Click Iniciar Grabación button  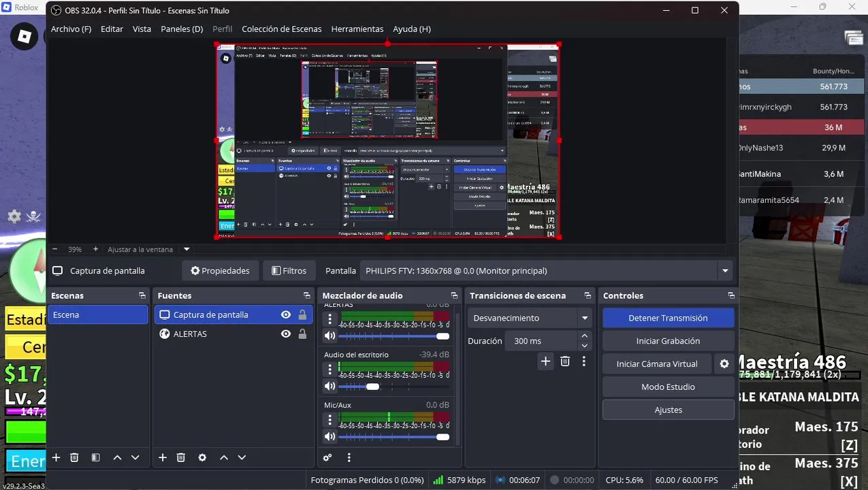pyautogui.click(x=668, y=341)
